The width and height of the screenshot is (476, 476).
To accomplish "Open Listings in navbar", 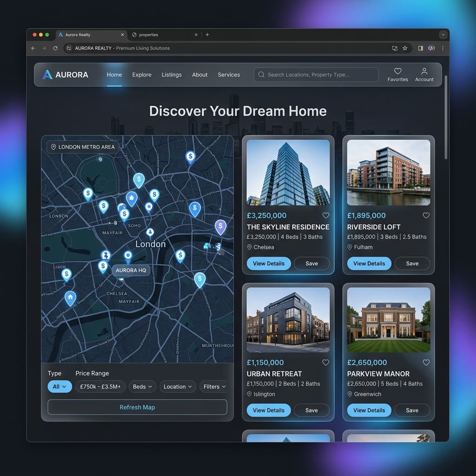I will (172, 75).
